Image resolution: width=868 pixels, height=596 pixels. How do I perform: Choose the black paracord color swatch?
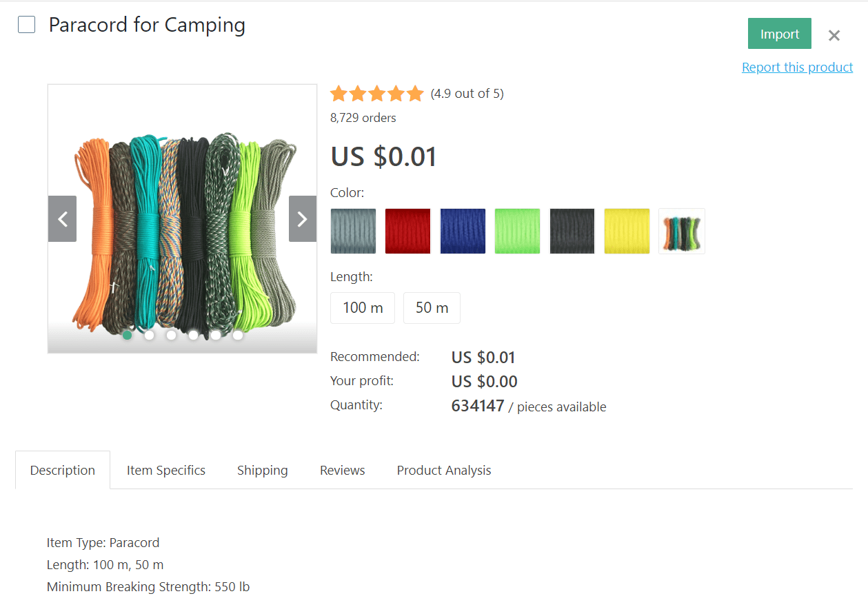(x=572, y=232)
